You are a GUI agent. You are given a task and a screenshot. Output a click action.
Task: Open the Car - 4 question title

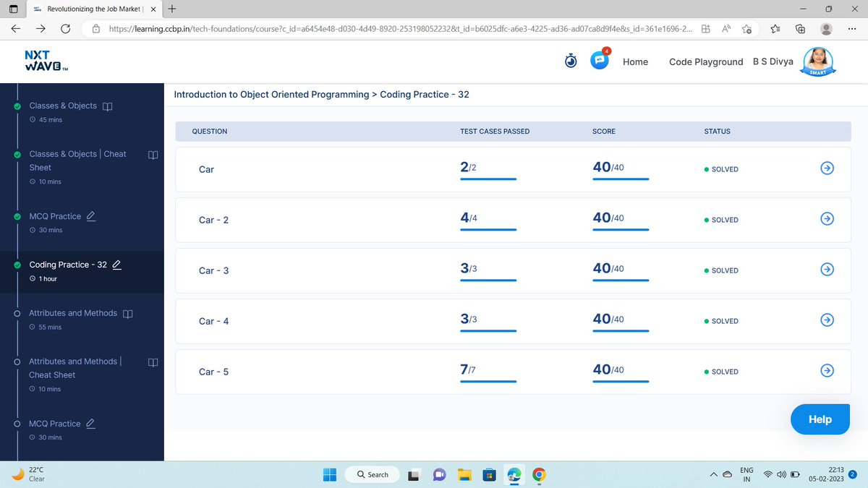click(x=213, y=321)
